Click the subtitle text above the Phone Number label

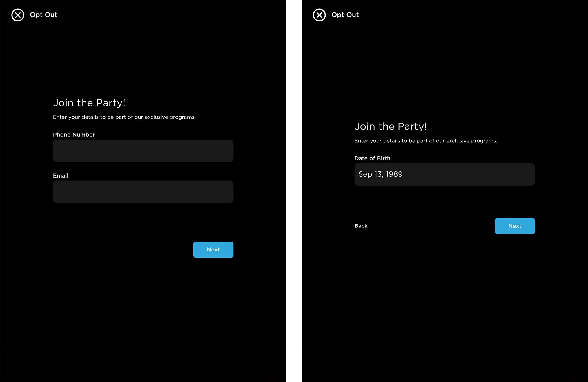[124, 117]
